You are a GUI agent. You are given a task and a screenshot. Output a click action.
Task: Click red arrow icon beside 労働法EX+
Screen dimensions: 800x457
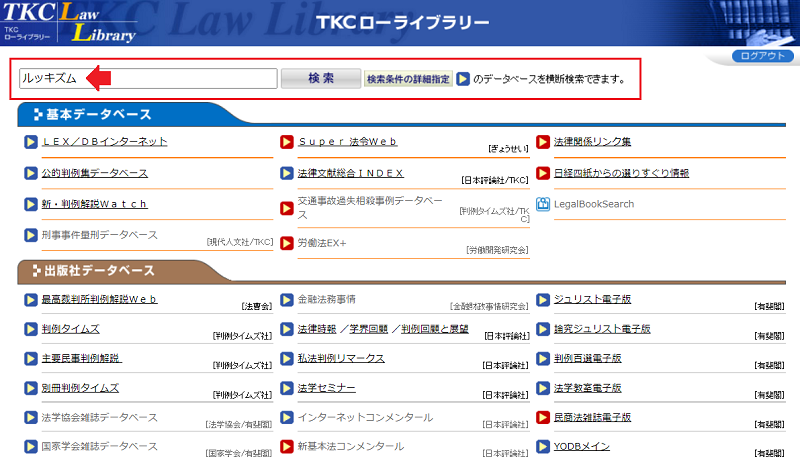[287, 243]
